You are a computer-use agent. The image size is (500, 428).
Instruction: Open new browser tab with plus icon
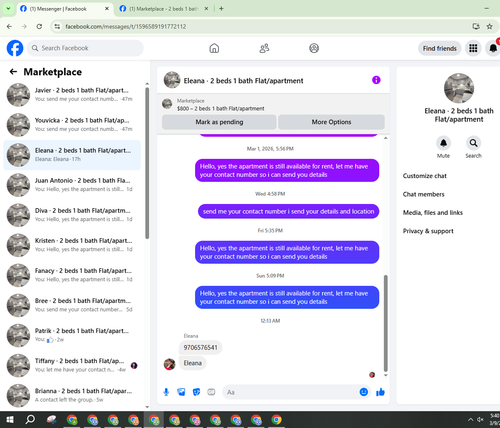coord(221,9)
